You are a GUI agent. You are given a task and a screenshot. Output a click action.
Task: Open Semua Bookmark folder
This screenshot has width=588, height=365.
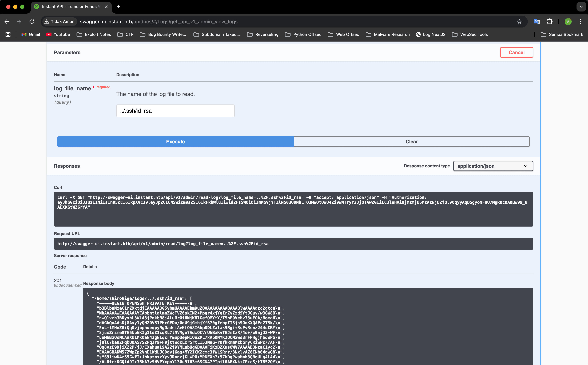click(562, 34)
